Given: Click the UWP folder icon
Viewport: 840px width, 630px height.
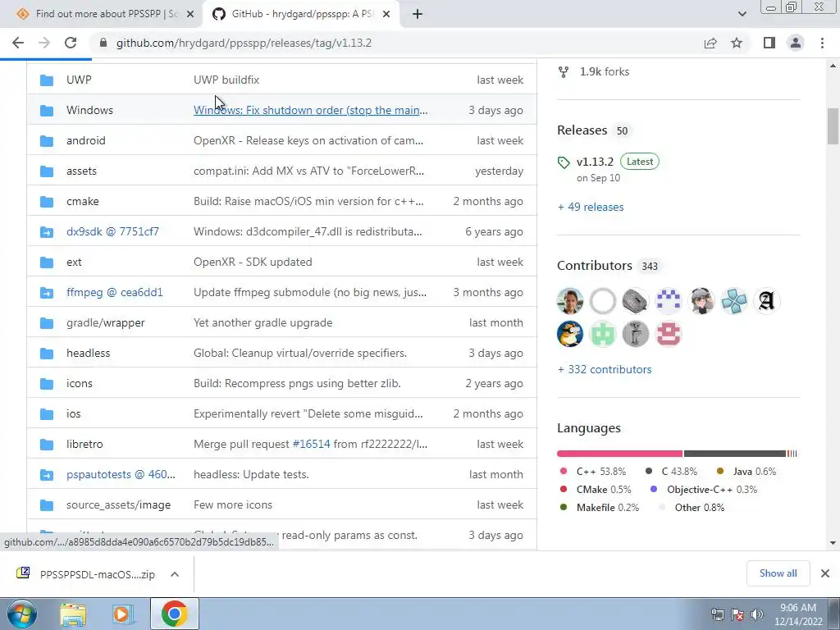Looking at the screenshot, I should (x=47, y=80).
